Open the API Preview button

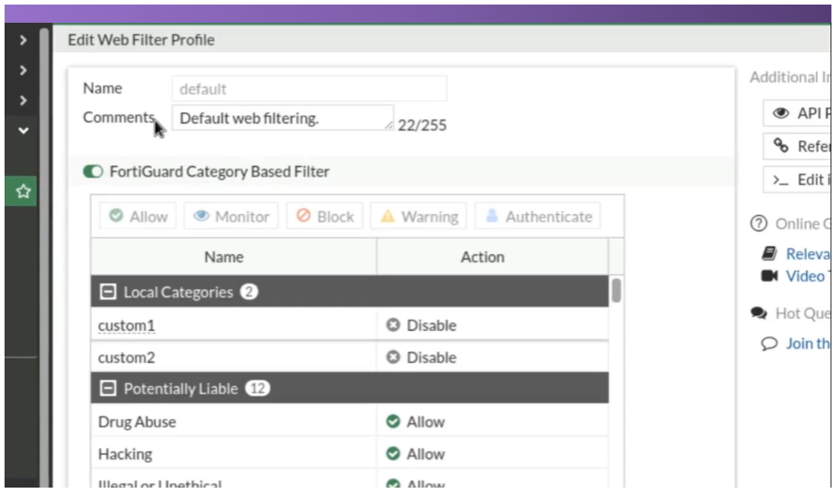(x=797, y=113)
